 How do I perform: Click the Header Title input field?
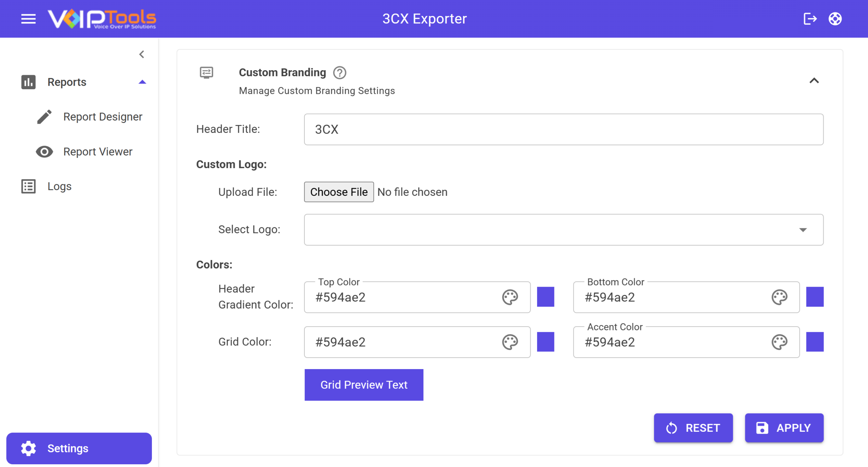564,129
